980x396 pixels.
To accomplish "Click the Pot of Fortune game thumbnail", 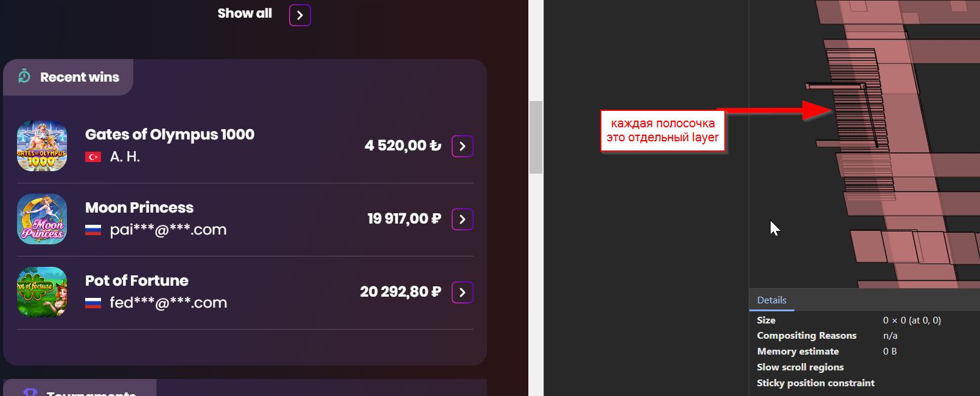I will pyautogui.click(x=41, y=292).
